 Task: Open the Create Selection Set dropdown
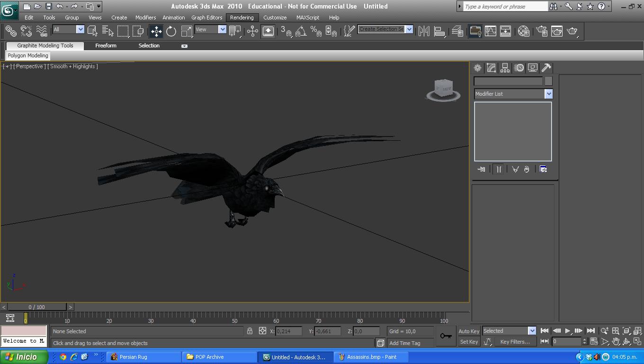(x=385, y=29)
